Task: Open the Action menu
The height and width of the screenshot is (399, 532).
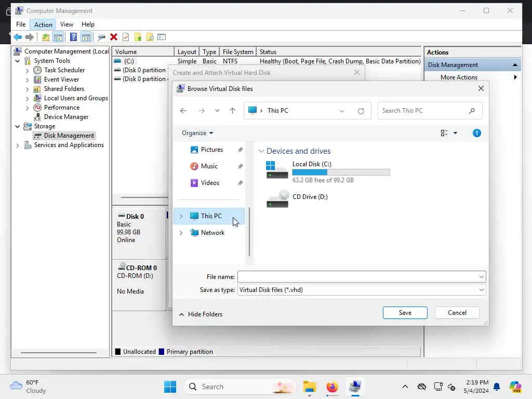Action: pyautogui.click(x=43, y=24)
